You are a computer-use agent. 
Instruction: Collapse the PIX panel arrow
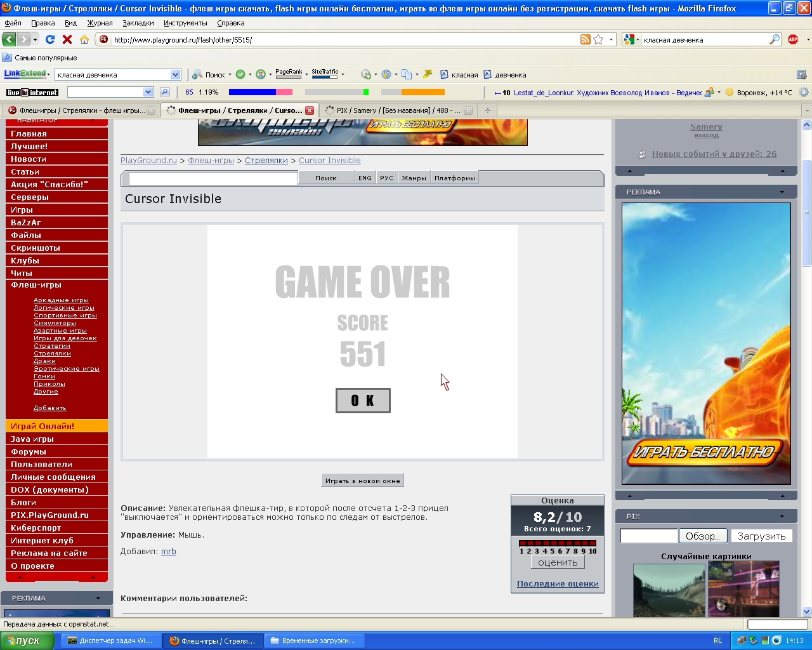point(782,517)
